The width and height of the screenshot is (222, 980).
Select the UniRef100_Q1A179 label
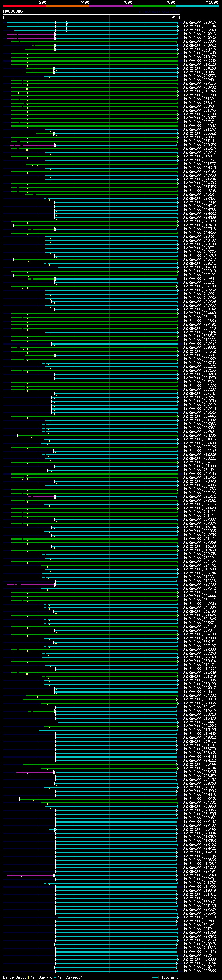tap(199, 57)
